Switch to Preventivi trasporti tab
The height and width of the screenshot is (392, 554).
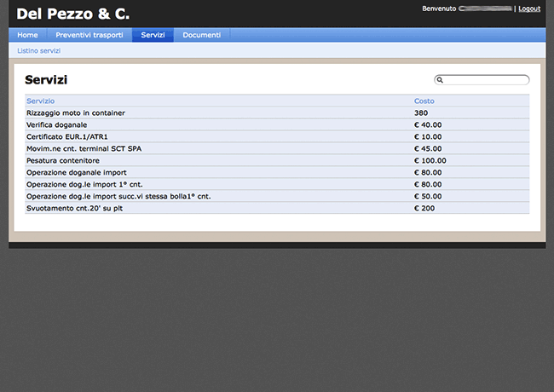pyautogui.click(x=89, y=35)
